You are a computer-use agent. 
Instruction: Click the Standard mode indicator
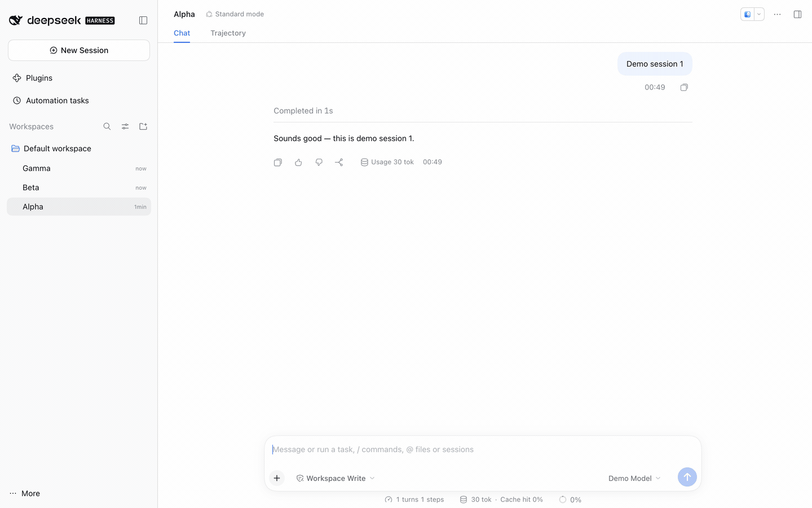(235, 14)
